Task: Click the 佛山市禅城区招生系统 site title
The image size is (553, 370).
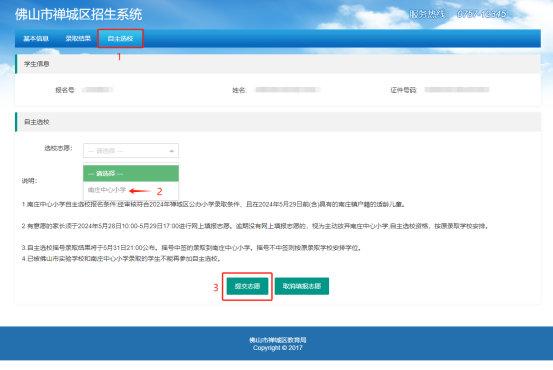Action: [x=78, y=14]
